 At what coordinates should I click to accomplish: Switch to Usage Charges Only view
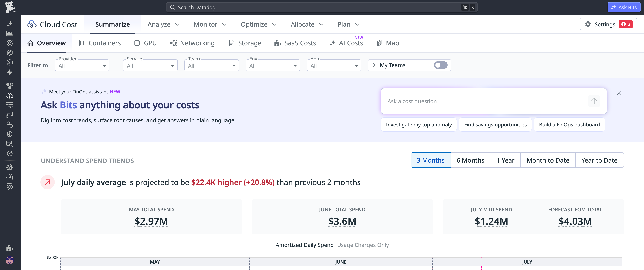[x=363, y=245]
